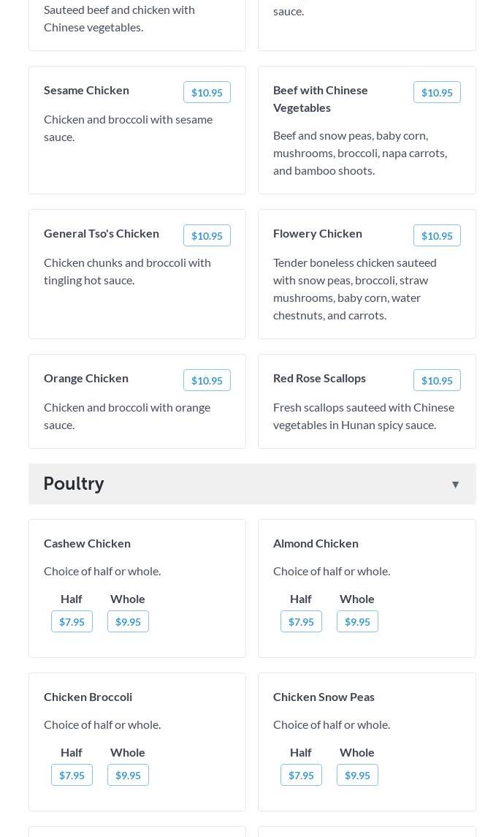The image size is (504, 837).
Task: Choose Almond Chicken whole $9.95
Action: (357, 621)
